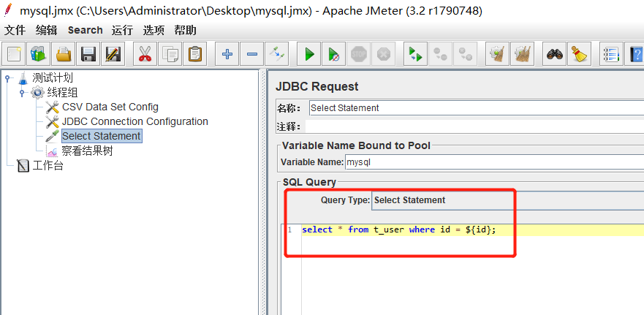Click the Clear All double-broom icon
Screen dimensions: 644x315
[x=522, y=54]
